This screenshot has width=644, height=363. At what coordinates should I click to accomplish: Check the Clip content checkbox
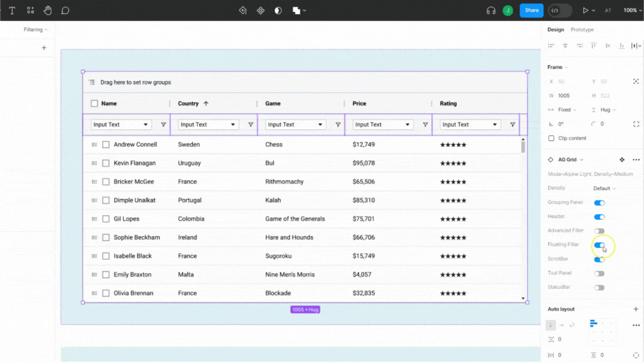pyautogui.click(x=552, y=138)
